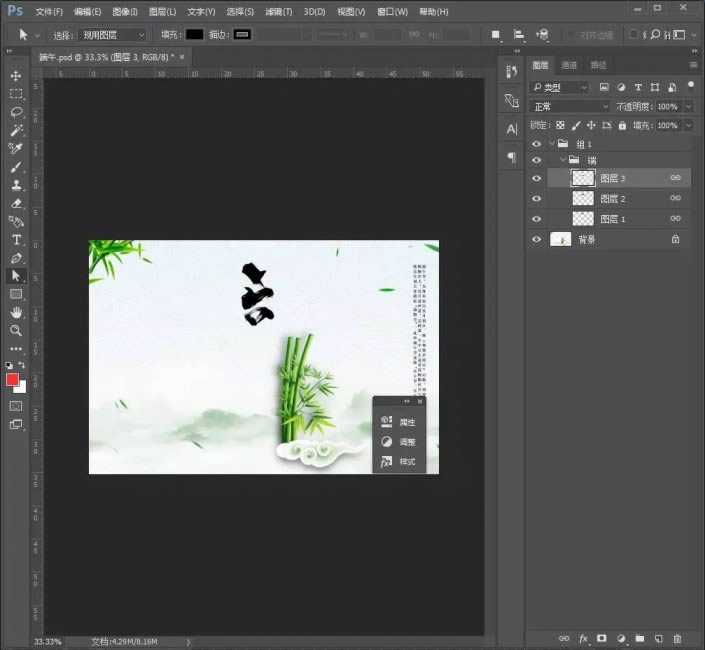This screenshot has height=650, width=705.
Task: Switch to the 通道 channels tab
Action: click(569, 65)
